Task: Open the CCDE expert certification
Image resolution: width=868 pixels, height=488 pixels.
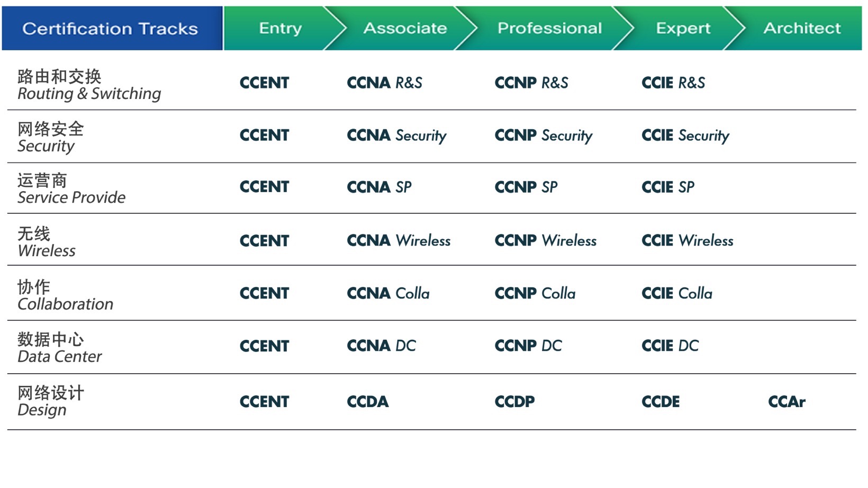Action: click(661, 402)
